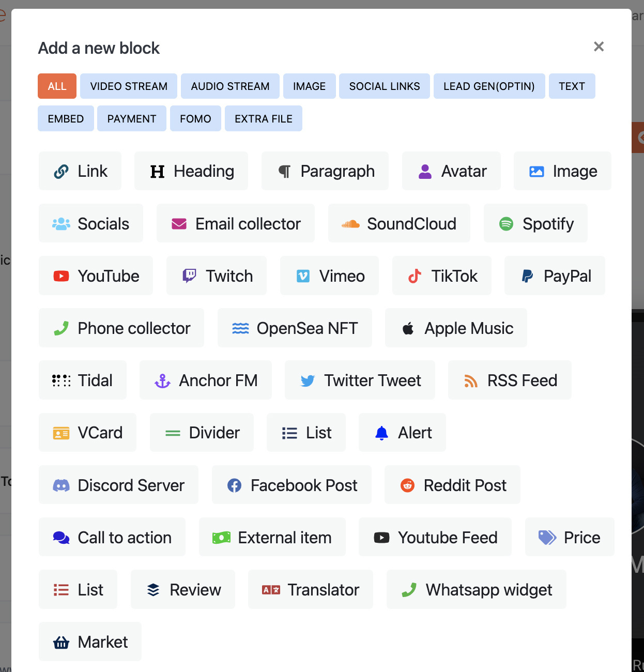Filter blocks by VIDEO STREAM
644x672 pixels.
click(x=129, y=86)
